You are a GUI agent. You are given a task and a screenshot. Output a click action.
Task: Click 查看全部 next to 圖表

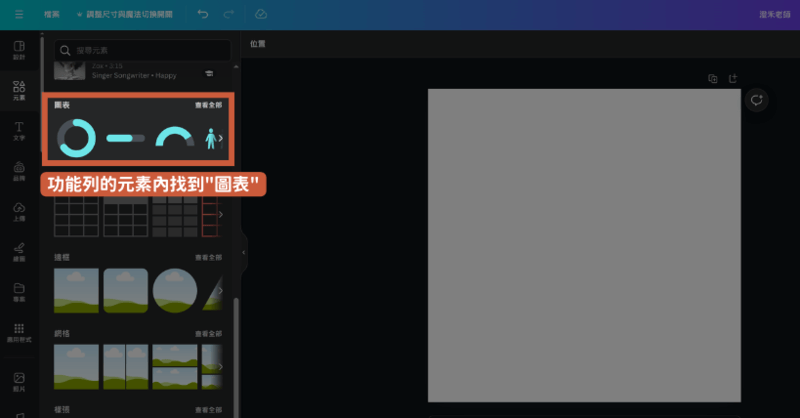point(208,104)
